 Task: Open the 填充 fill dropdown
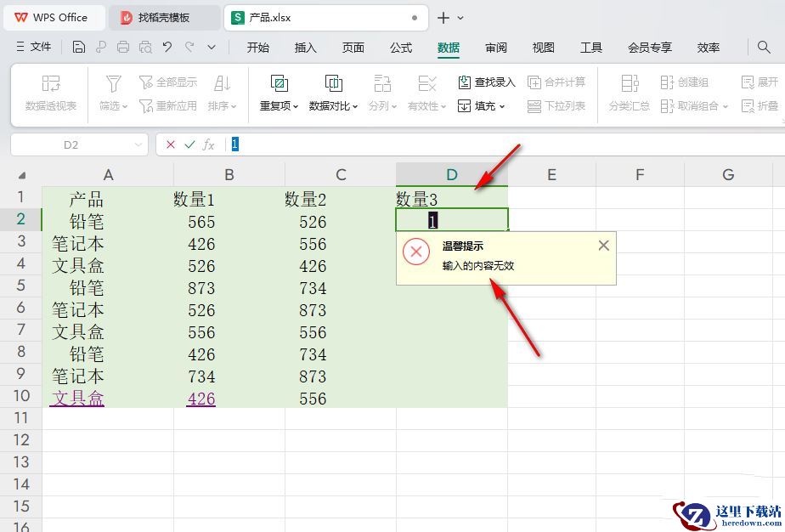481,105
